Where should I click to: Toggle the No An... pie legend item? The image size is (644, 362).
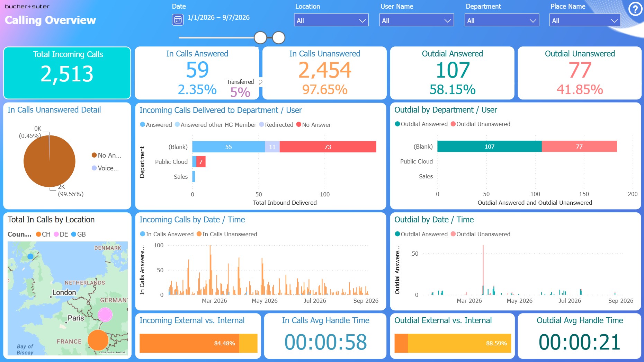pyautogui.click(x=106, y=155)
